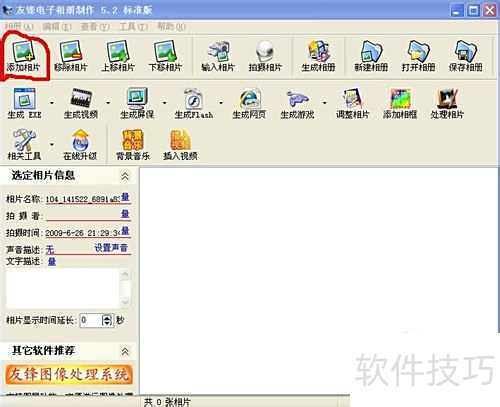Open dropdown arrow next to 生成 EXE
The image size is (500, 407).
[x=52, y=103]
